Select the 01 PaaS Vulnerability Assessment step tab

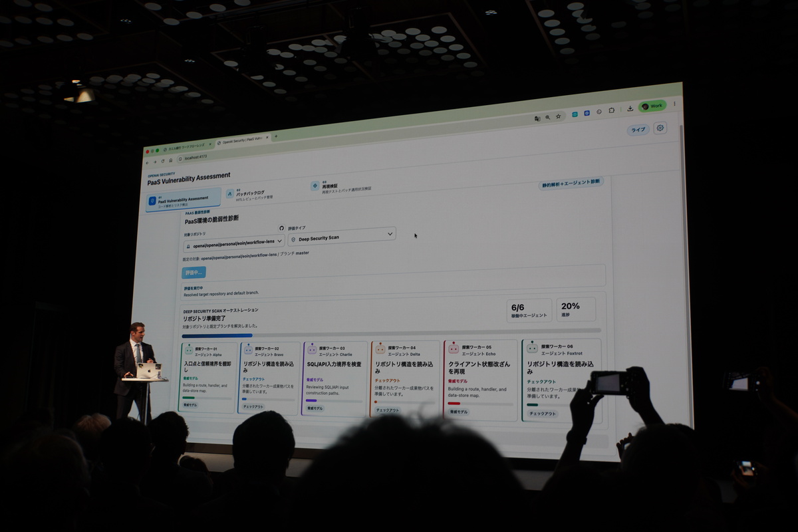(x=183, y=199)
